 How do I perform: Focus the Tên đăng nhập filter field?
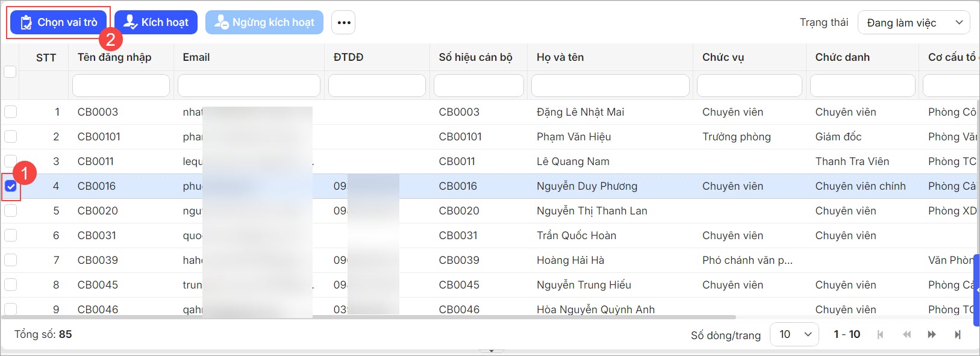point(121,86)
